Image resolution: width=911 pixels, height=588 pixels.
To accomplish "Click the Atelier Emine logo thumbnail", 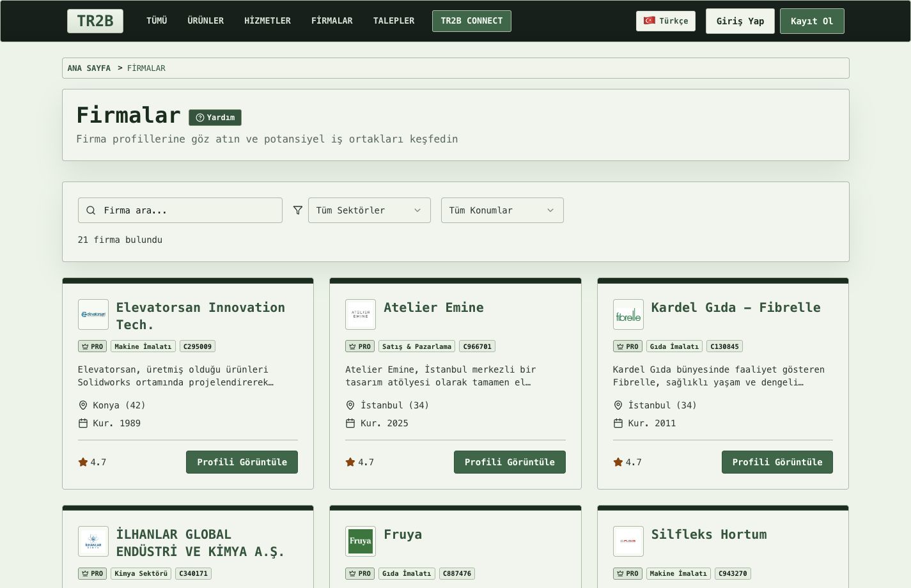I will click(361, 314).
